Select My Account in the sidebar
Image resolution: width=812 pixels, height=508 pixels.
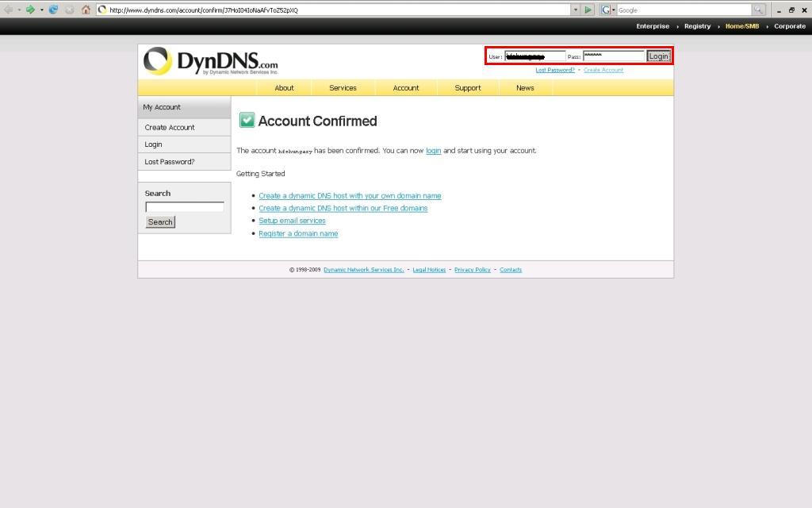pyautogui.click(x=184, y=107)
